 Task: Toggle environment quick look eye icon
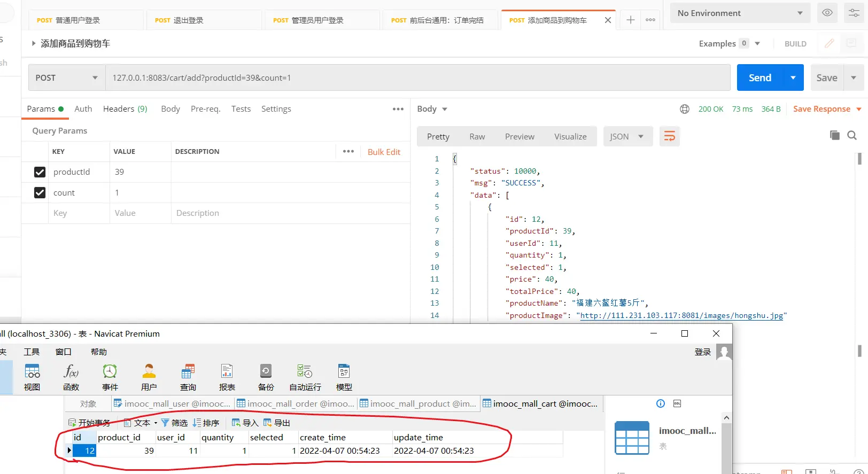click(827, 13)
